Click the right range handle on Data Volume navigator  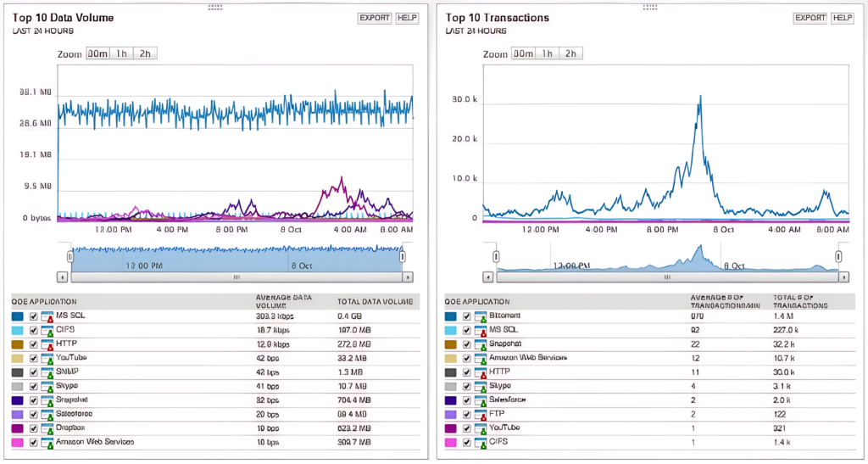403,256
